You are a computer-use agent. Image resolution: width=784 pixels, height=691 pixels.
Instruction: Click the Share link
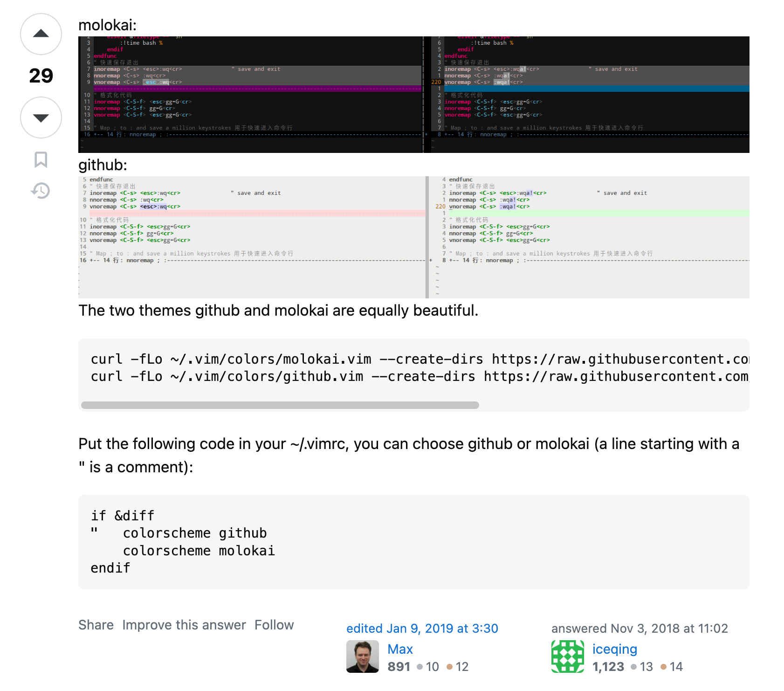click(96, 625)
